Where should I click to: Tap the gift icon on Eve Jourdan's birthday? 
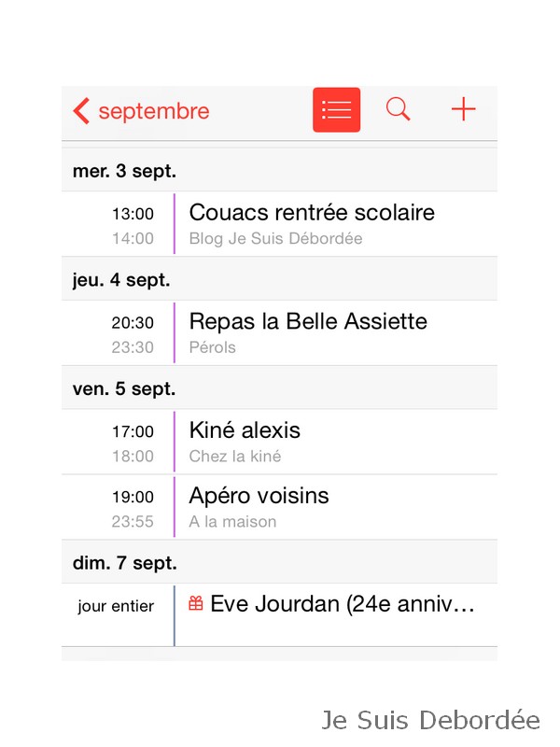194,604
